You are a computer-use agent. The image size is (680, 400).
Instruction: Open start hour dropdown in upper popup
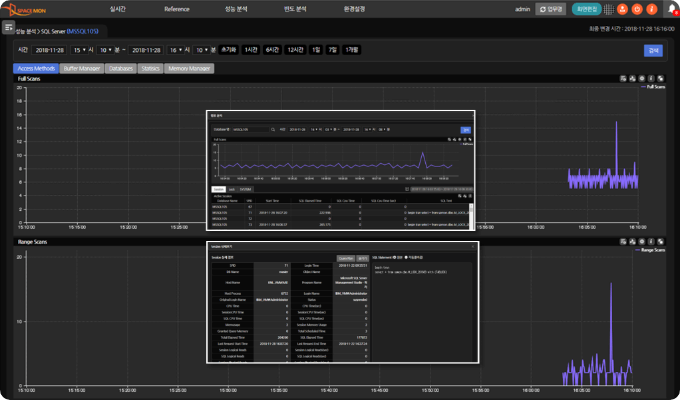pos(314,129)
